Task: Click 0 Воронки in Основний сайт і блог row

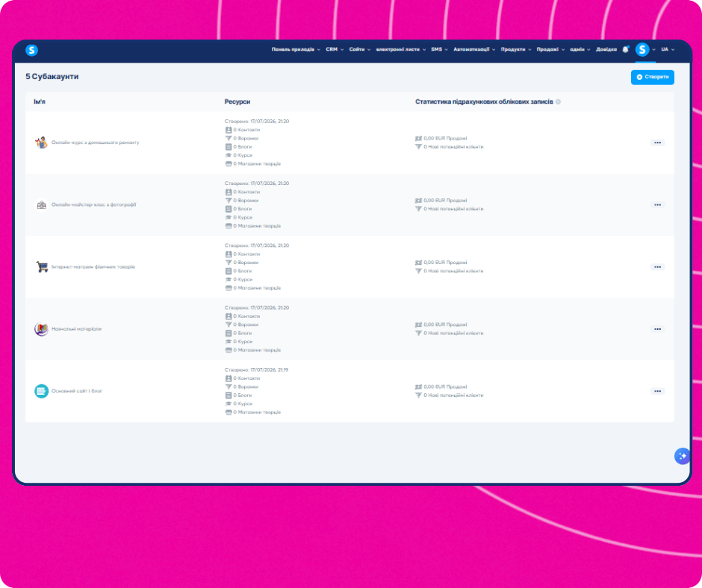Action: 246,387
